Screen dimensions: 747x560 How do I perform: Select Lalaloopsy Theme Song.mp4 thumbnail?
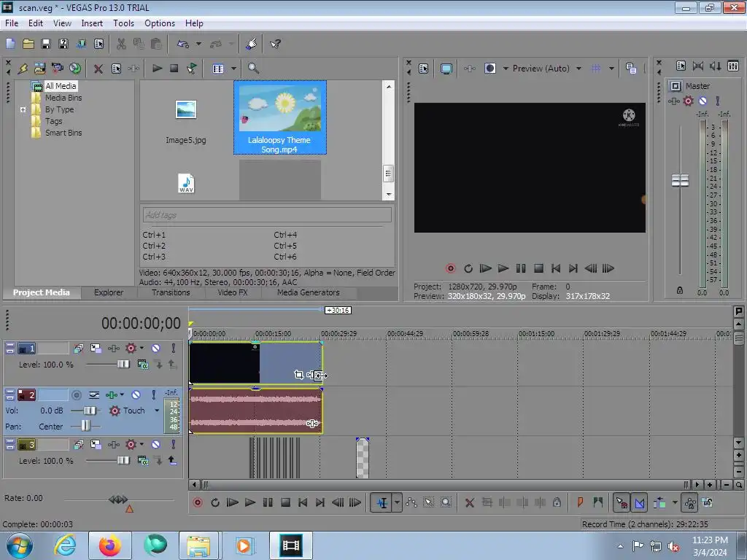point(279,117)
